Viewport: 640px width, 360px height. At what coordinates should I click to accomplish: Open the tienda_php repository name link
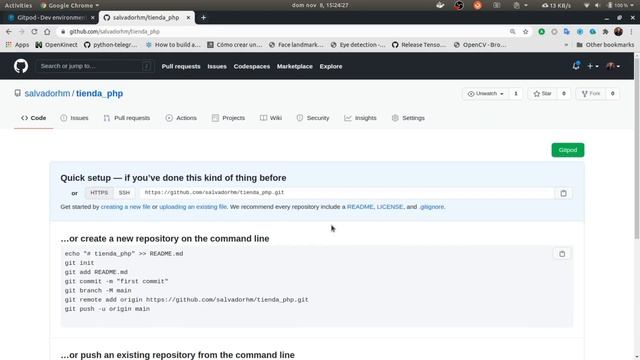[99, 93]
